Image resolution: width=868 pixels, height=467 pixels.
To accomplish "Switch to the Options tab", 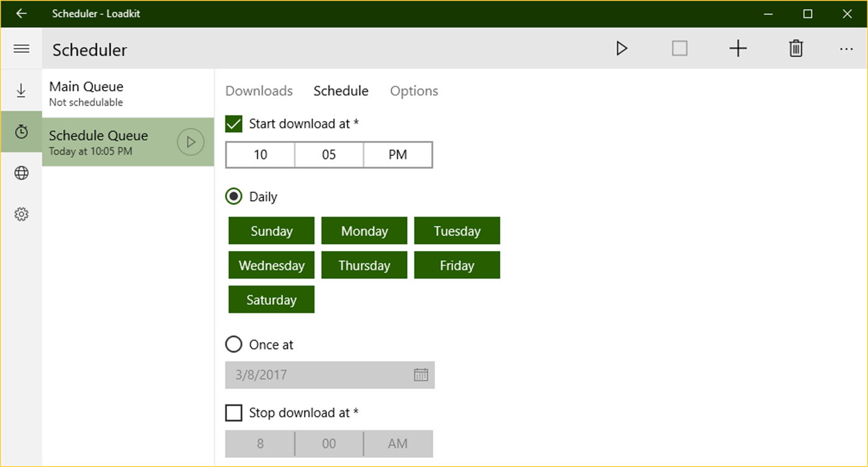I will point(414,91).
